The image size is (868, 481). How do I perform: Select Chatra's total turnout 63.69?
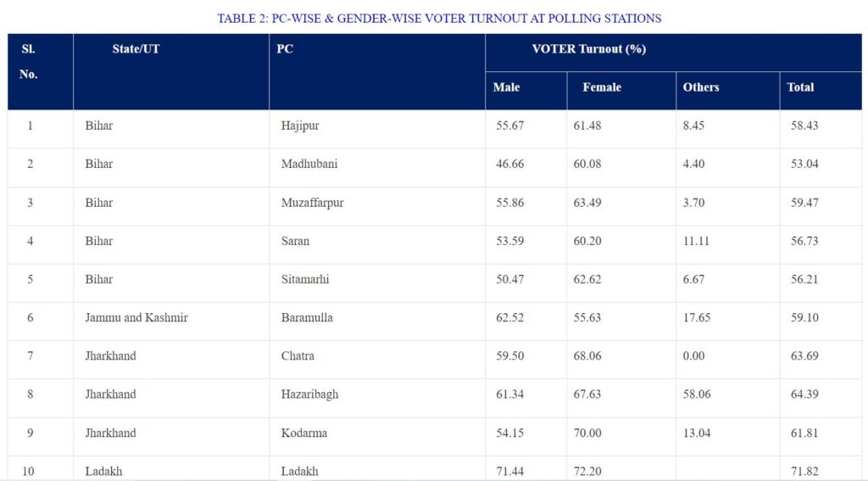tap(804, 355)
